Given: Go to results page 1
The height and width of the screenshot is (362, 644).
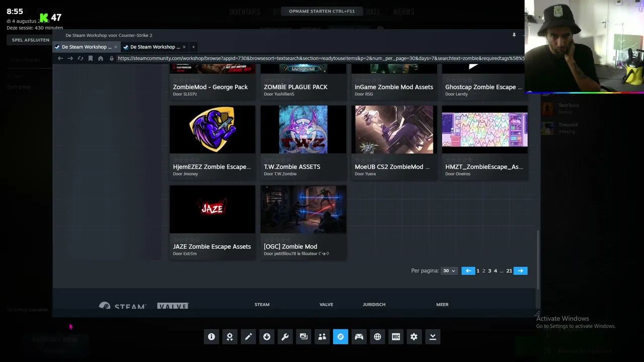Looking at the screenshot, I should click(478, 271).
